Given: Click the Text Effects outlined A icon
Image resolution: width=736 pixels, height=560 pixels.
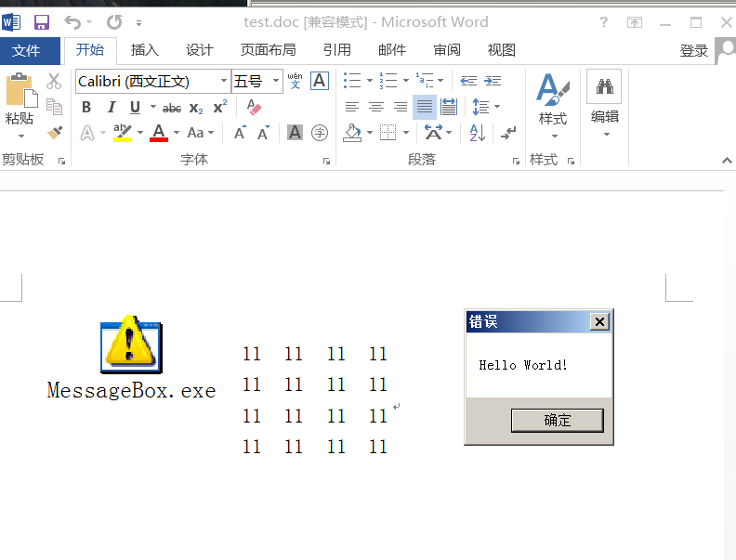Looking at the screenshot, I should point(87,133).
